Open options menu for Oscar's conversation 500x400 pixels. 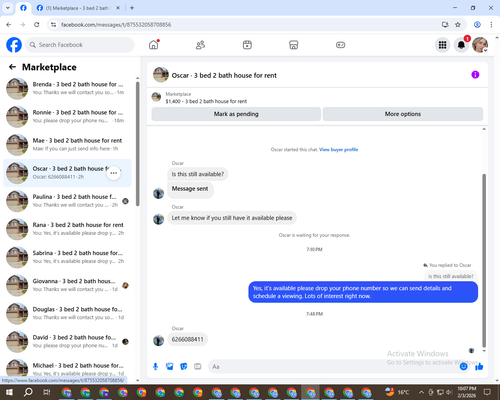[114, 173]
